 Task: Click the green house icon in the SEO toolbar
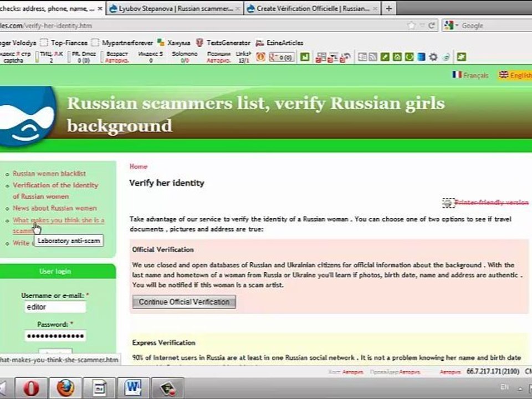[397, 57]
